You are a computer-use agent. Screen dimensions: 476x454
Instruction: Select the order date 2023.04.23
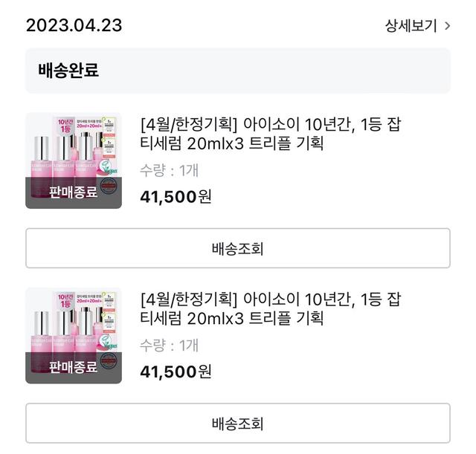pyautogui.click(x=74, y=25)
